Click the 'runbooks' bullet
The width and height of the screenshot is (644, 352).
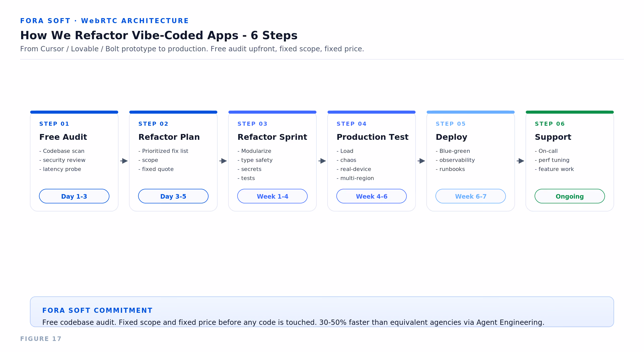tap(450, 169)
